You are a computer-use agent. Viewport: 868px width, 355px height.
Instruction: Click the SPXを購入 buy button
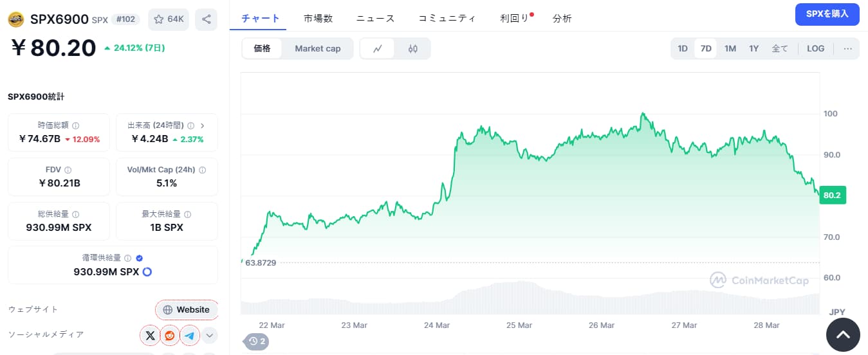(x=827, y=14)
